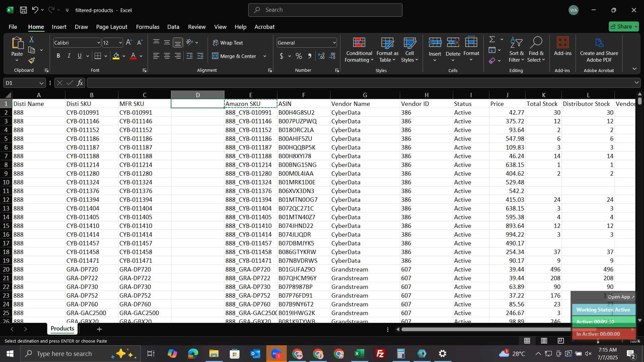This screenshot has width=644, height=362.
Task: Click the Font Color red swatch
Action: (x=133, y=56)
